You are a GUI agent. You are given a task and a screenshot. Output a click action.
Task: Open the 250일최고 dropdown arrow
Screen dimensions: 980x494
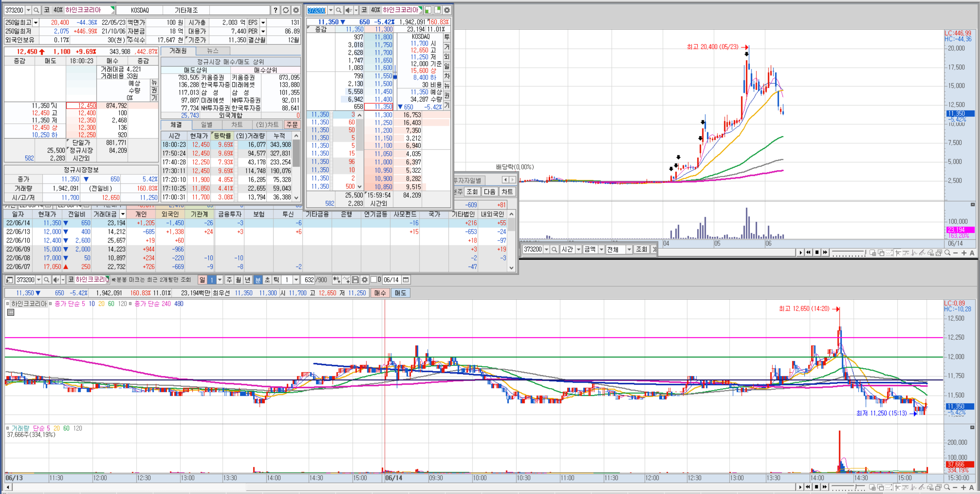[x=36, y=23]
